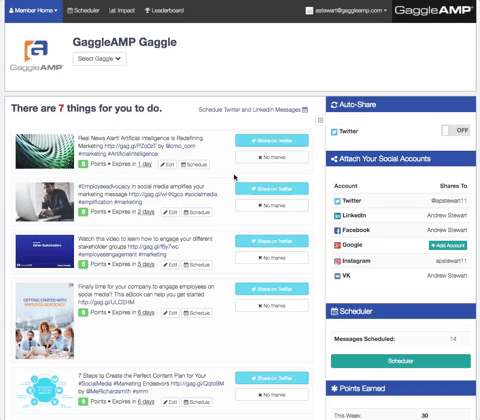Click the #ArtificialIntelligence hashtag

tap(133, 154)
